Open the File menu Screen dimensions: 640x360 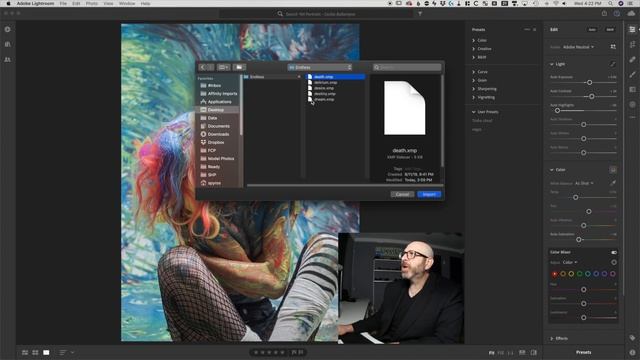63,3
